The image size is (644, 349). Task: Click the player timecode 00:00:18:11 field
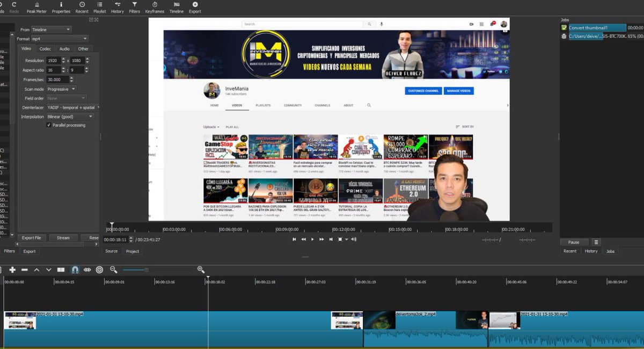tap(116, 239)
